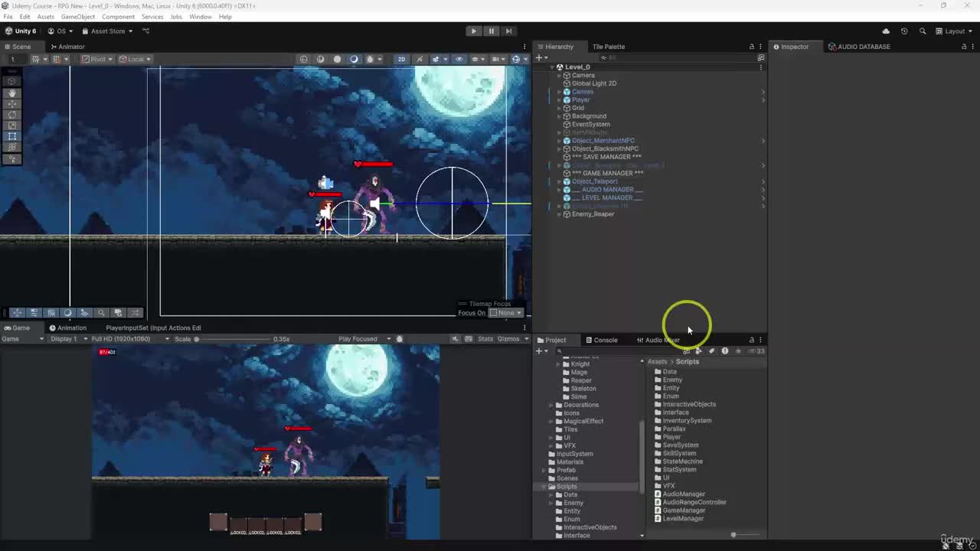Open the Create menu in Project window
Image resolution: width=980 pixels, height=551 pixels.
coord(542,351)
